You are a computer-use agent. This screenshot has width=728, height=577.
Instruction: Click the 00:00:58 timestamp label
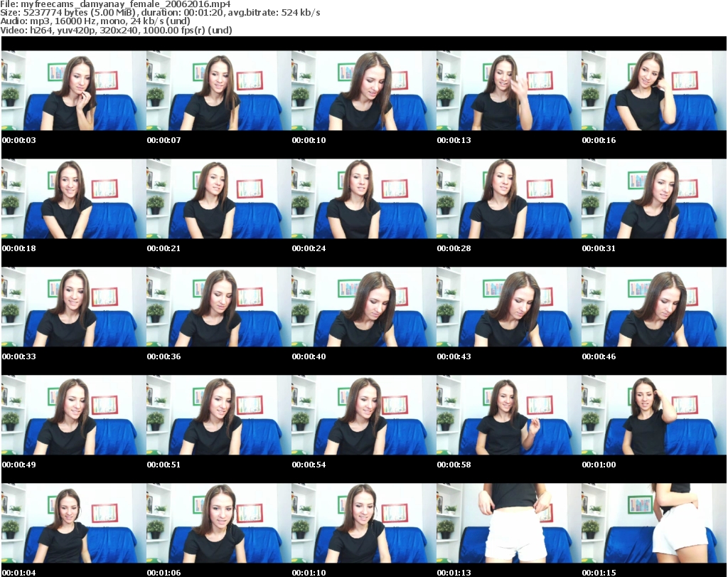(x=454, y=465)
